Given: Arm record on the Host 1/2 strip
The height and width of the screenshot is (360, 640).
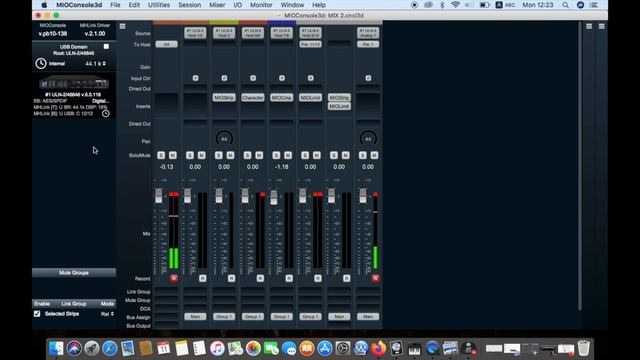Looking at the screenshot, I should click(x=203, y=278).
